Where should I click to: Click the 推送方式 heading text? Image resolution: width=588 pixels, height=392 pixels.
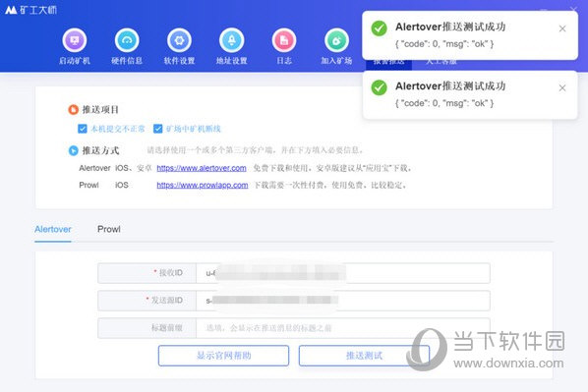[x=100, y=150]
